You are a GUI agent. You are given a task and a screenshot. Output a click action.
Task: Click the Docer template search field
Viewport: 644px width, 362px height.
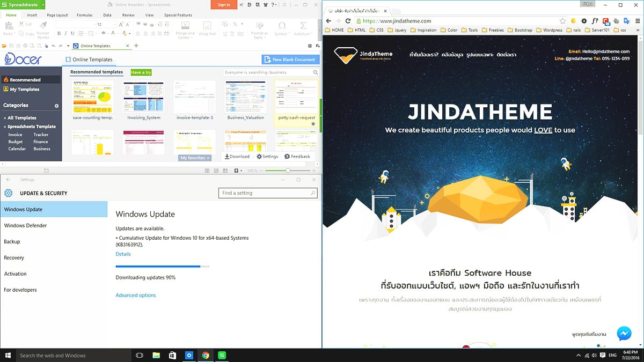pos(271,72)
